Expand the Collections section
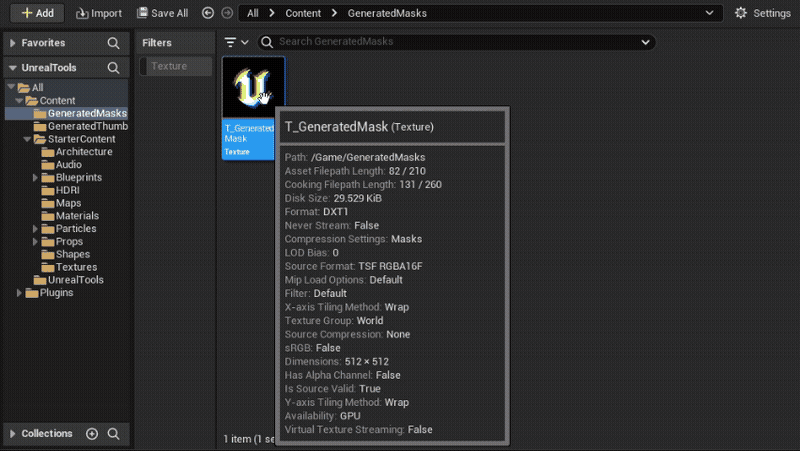 [x=13, y=434]
